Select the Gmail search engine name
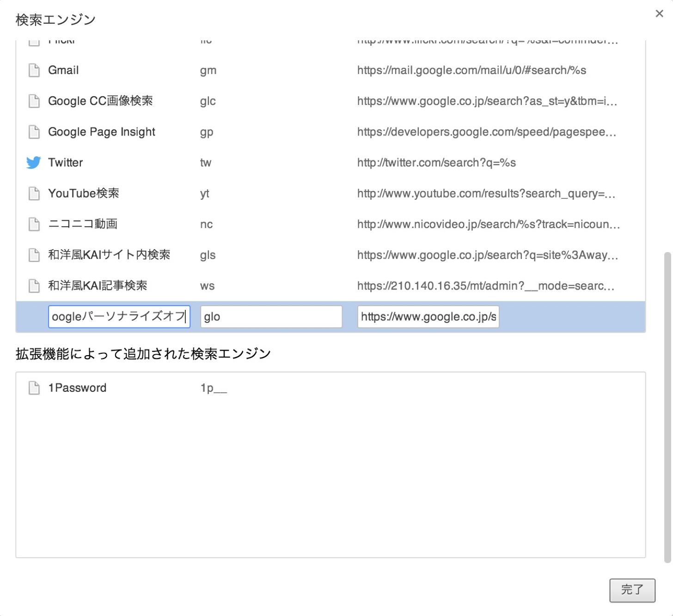 click(x=63, y=70)
